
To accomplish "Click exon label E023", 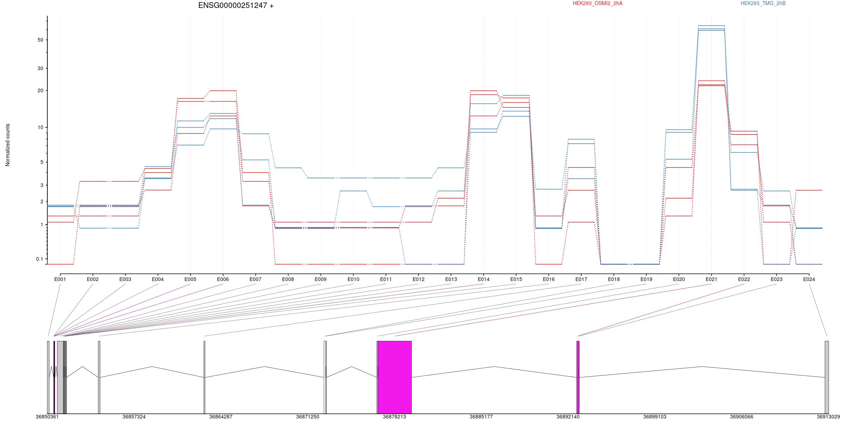I will (x=776, y=279).
